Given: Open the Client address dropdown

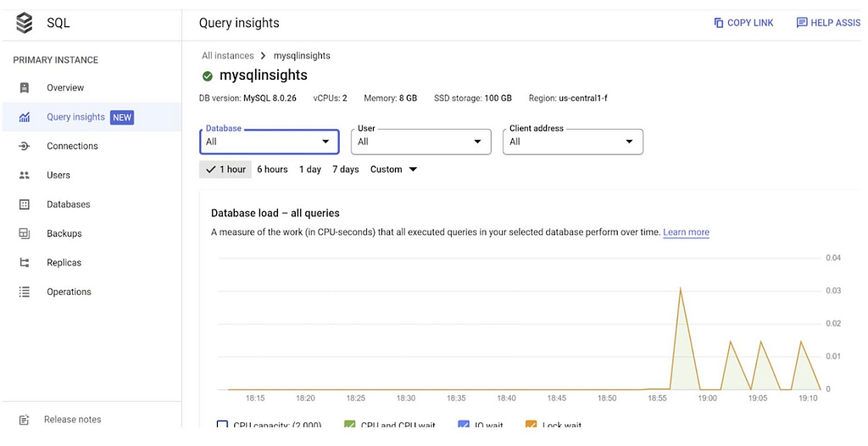Looking at the screenshot, I should pos(572,142).
